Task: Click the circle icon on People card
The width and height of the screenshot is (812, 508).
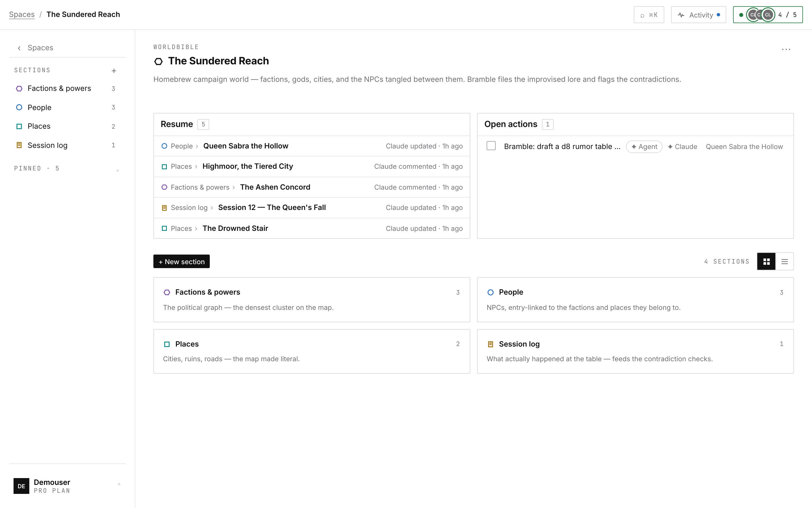Action: [490, 292]
